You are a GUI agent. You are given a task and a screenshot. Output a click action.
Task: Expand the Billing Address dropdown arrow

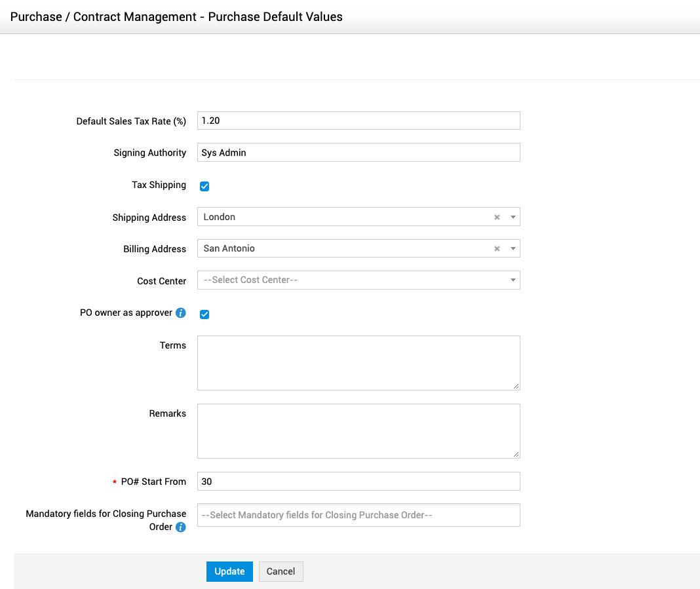click(x=513, y=249)
